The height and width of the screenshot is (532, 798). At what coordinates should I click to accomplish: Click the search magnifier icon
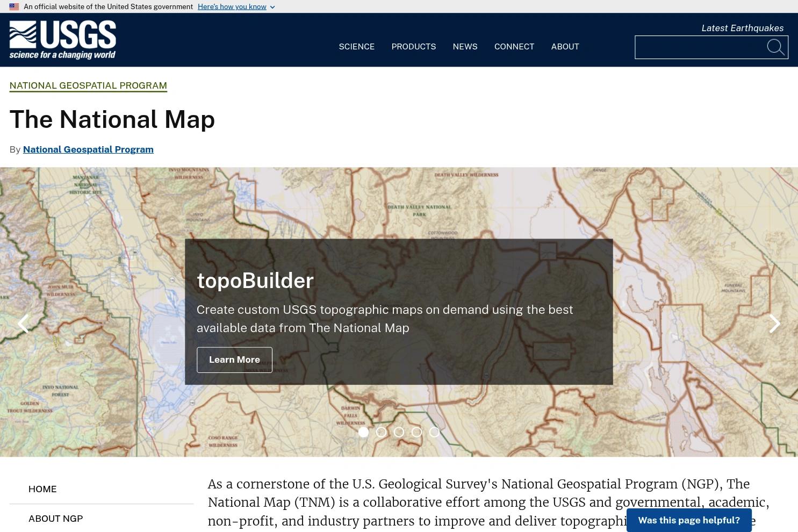coord(775,47)
